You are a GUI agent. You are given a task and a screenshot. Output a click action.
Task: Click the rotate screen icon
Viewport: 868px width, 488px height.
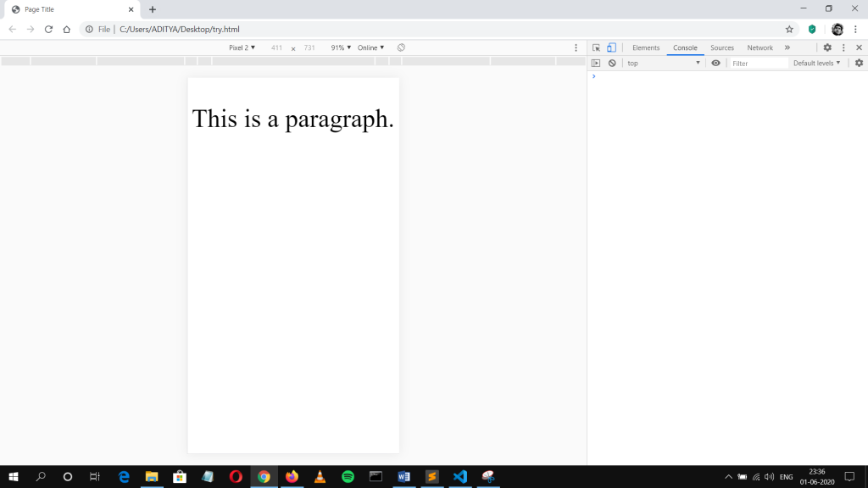[x=402, y=47]
